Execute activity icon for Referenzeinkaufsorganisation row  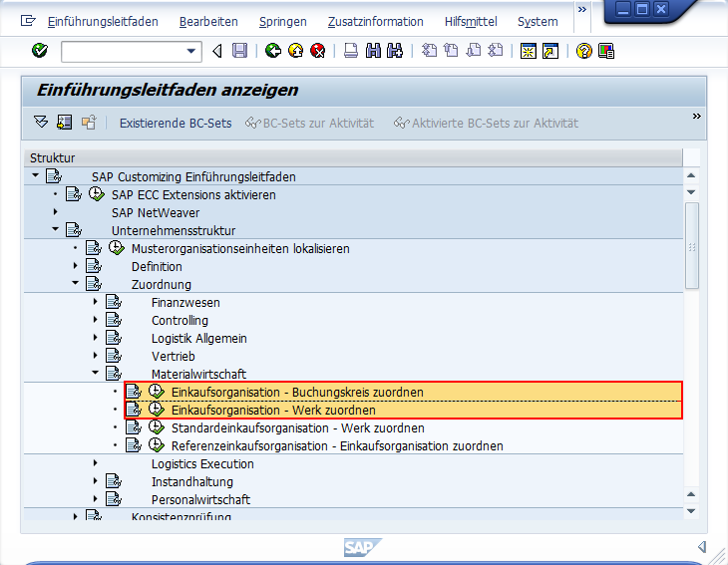click(x=157, y=445)
